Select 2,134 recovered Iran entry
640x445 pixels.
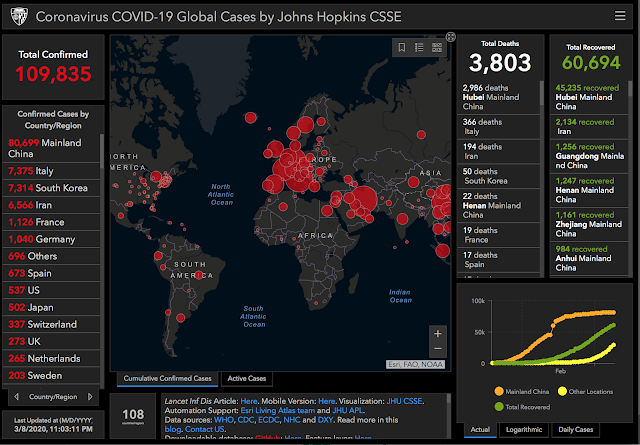589,127
